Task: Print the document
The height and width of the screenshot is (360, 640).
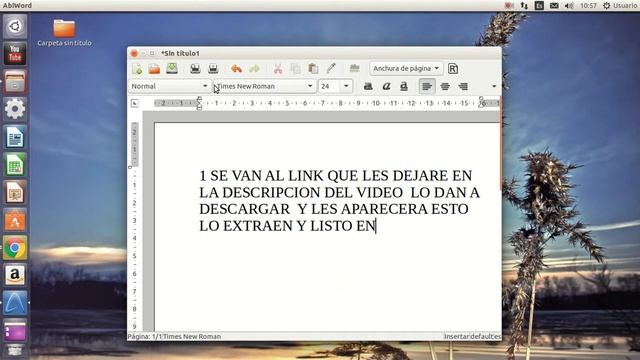Action: click(x=195, y=69)
